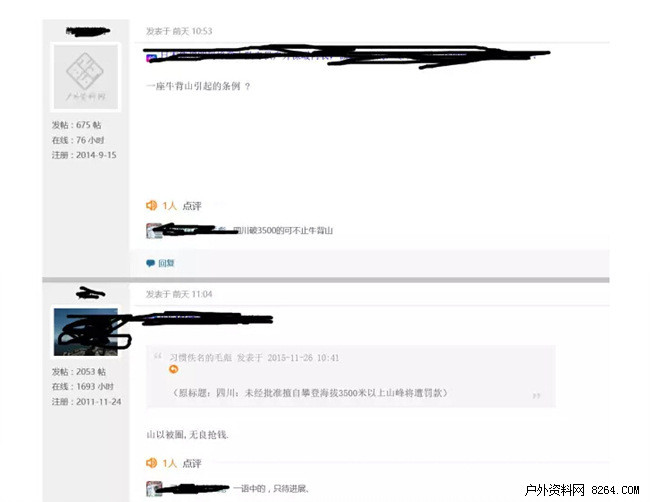This screenshot has width=650, height=502.
Task: Click the 回复 reply link
Action: tap(166, 263)
